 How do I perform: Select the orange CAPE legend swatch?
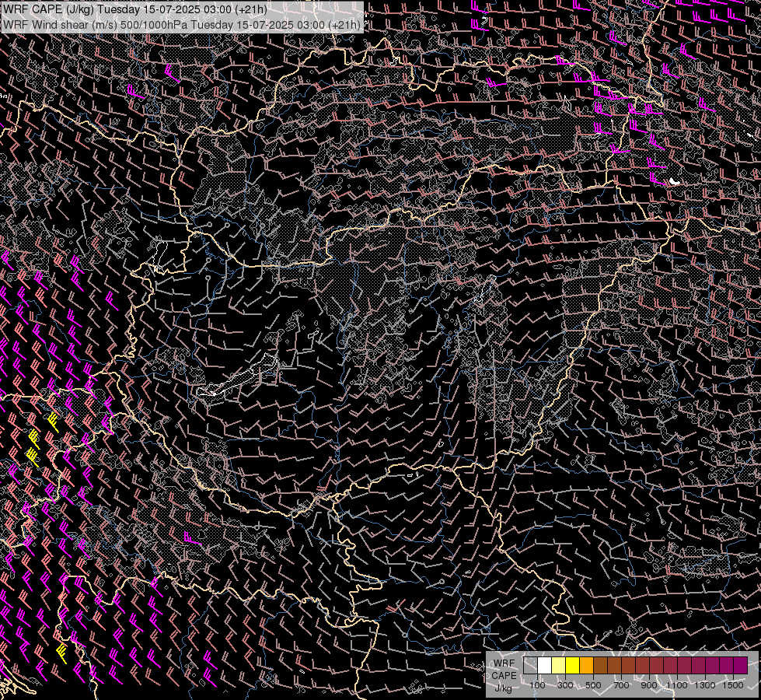click(x=586, y=665)
